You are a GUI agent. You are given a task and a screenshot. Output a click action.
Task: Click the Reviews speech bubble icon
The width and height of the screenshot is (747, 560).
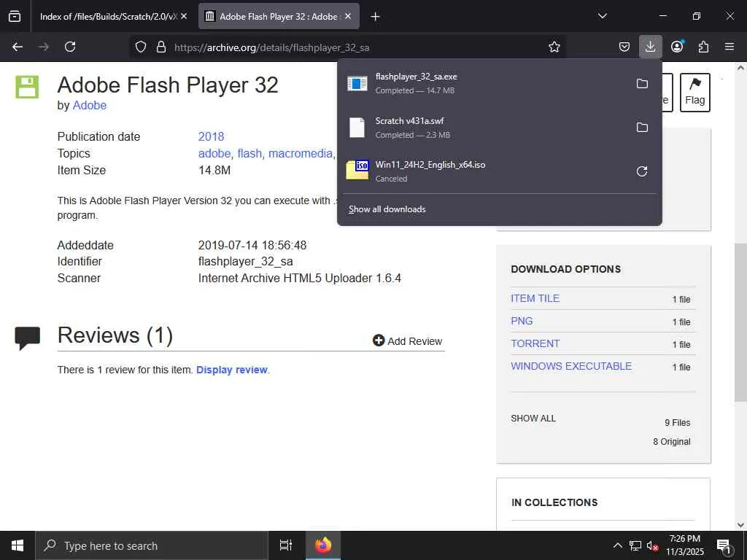click(x=27, y=338)
